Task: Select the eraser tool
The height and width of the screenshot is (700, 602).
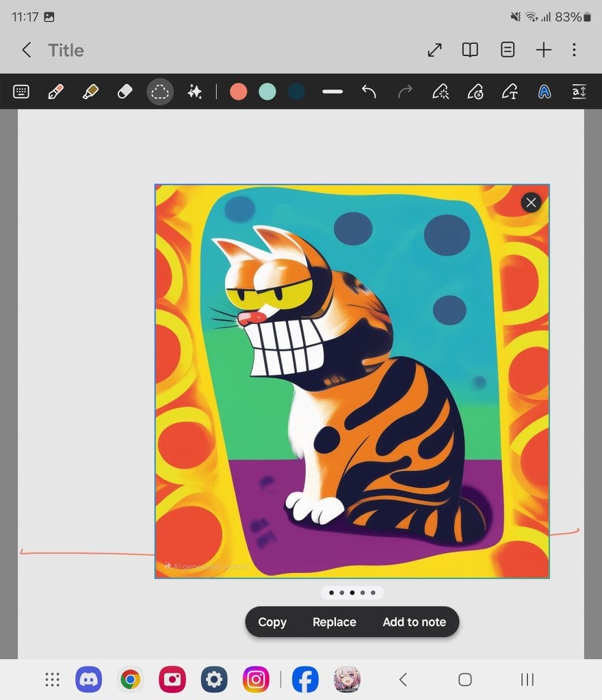Action: coord(125,92)
